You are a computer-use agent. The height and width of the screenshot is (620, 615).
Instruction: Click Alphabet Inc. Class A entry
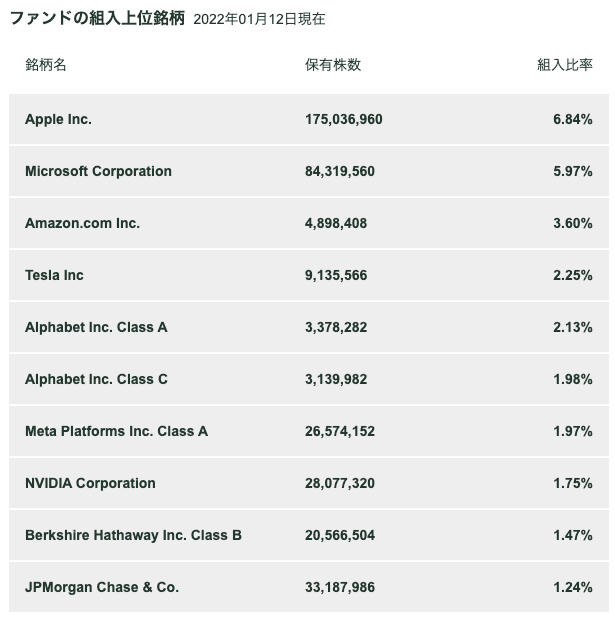(x=96, y=327)
